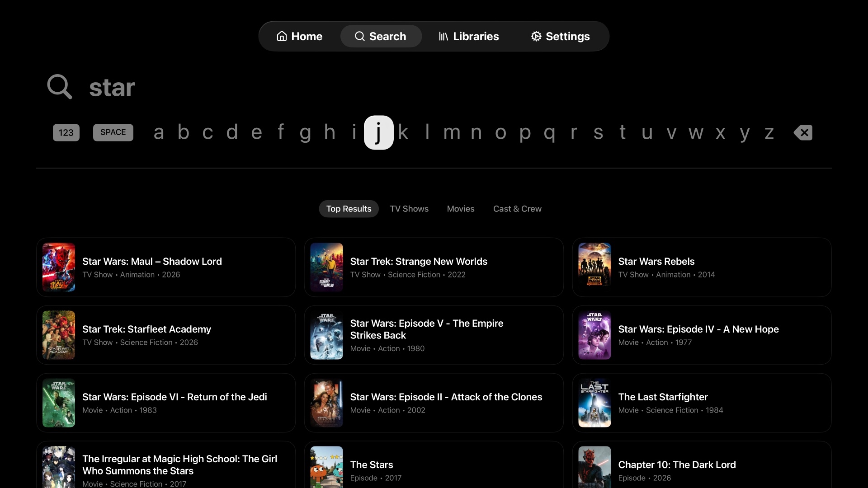Switch keyboard to 123 numbers
The width and height of the screenshot is (868, 488).
[66, 132]
